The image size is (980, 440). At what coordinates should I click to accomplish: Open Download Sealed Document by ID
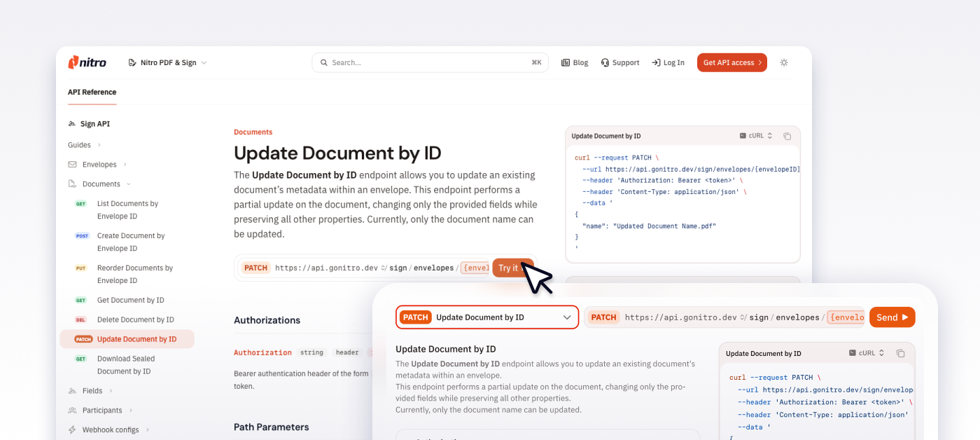tap(127, 365)
